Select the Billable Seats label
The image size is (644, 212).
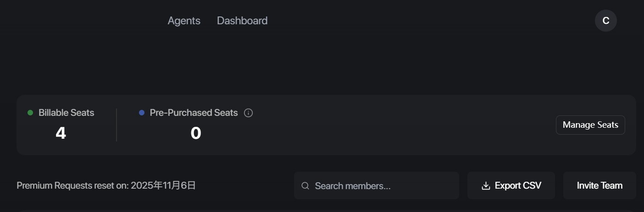click(67, 113)
